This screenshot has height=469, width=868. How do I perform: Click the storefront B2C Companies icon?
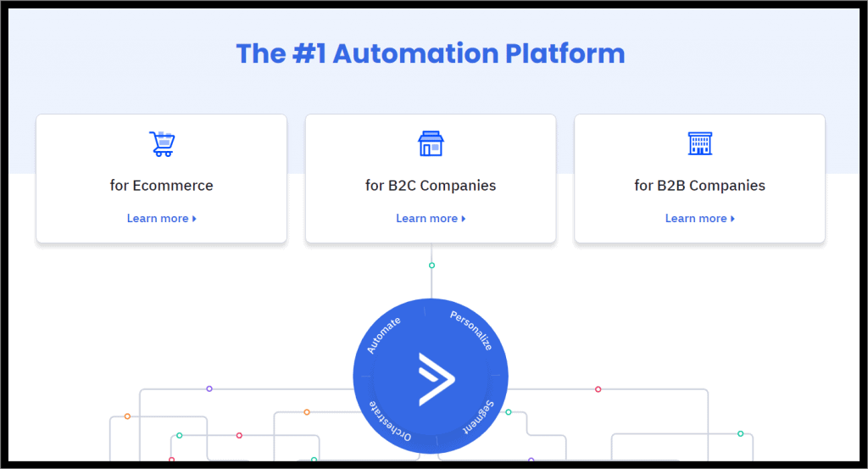pyautogui.click(x=431, y=143)
